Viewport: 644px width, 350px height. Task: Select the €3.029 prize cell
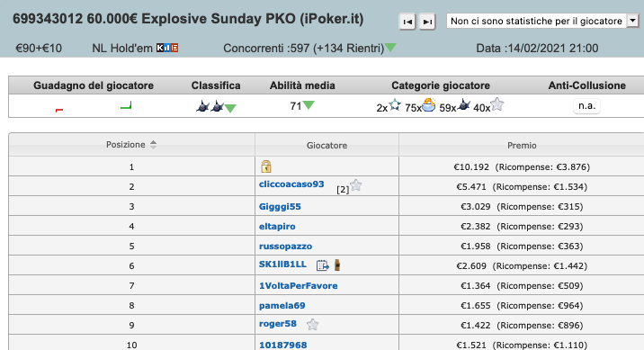522,206
